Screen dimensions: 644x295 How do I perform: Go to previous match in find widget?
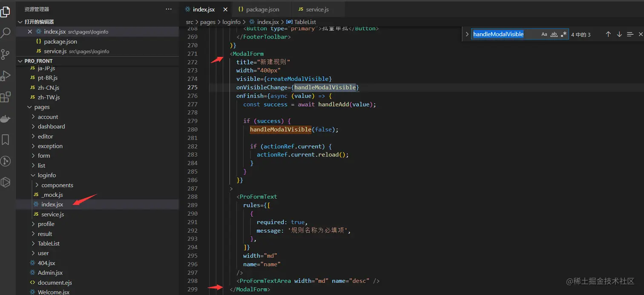(608, 34)
